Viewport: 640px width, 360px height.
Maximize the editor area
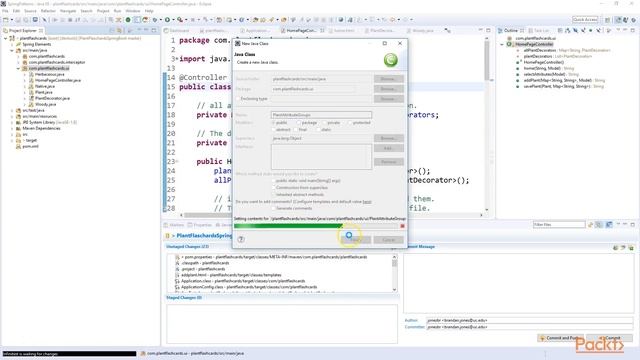point(488,30)
